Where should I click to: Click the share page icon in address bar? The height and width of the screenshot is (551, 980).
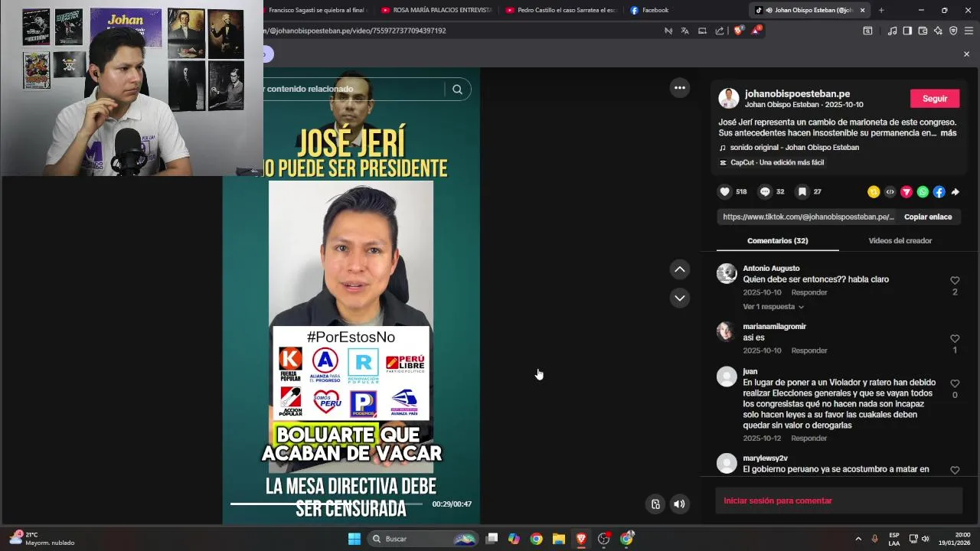tap(720, 31)
